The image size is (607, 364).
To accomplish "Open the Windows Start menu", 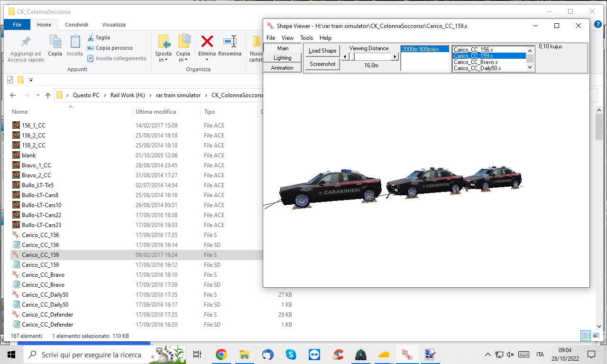I will coord(11,355).
